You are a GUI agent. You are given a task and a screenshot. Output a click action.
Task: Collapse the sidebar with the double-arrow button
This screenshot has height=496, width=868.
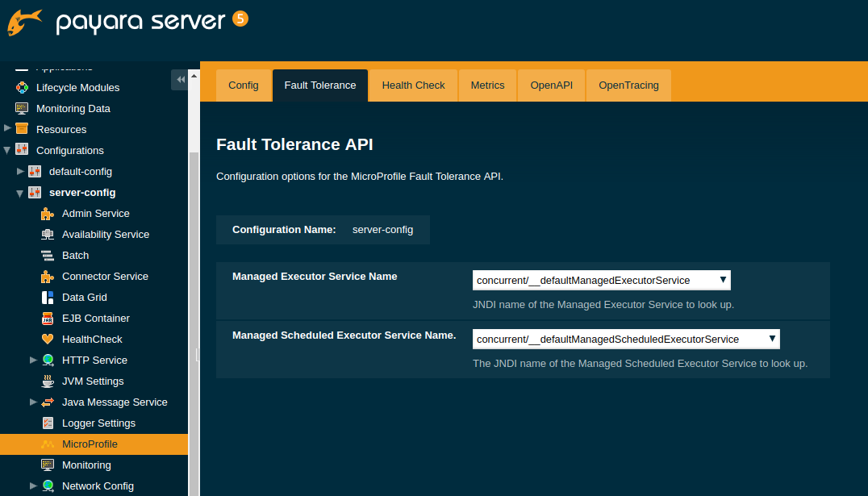180,80
